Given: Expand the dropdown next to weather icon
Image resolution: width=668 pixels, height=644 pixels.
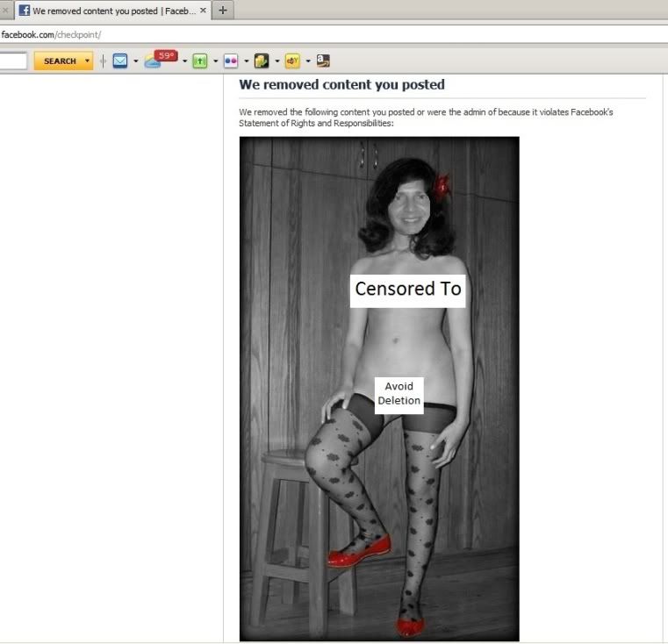Looking at the screenshot, I should point(185,61).
